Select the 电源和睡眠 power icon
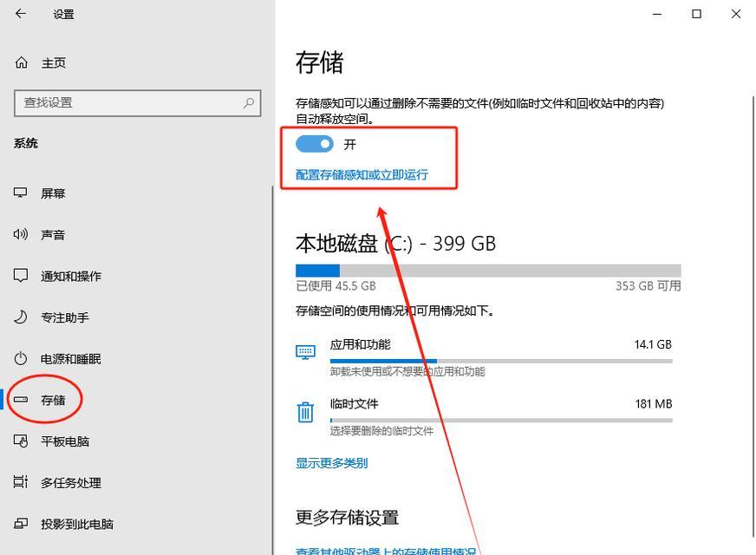 tap(20, 359)
